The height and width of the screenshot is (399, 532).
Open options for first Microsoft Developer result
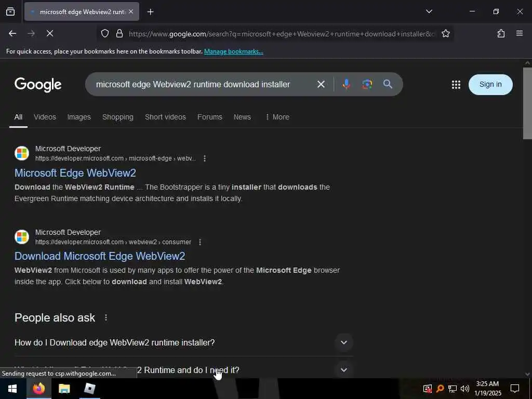(x=205, y=158)
